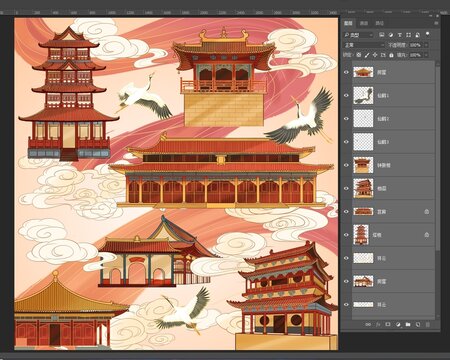Click the shape layer filter icon
Screen dimensions: 450x360
click(x=408, y=35)
